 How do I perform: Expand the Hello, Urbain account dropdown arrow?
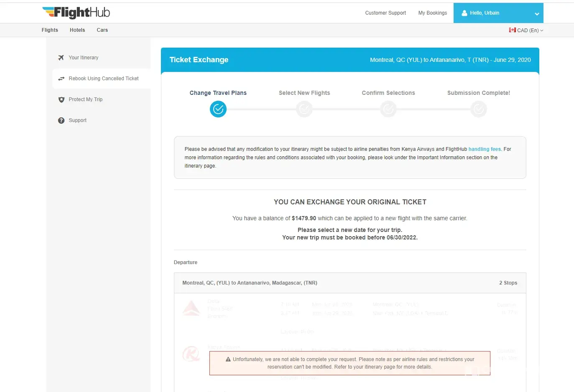(x=537, y=14)
